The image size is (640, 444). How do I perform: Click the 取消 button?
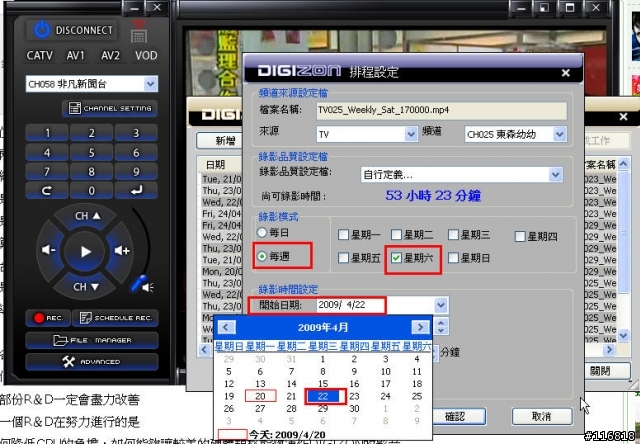click(542, 416)
